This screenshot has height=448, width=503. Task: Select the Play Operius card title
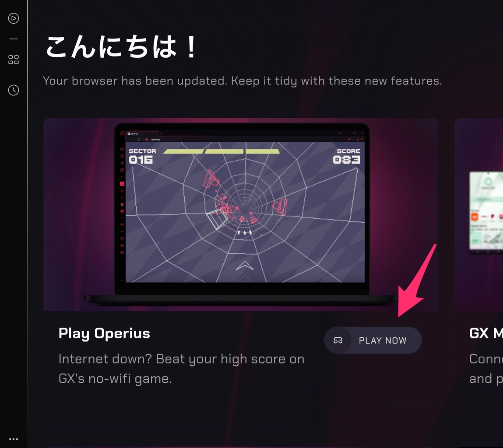tap(104, 333)
